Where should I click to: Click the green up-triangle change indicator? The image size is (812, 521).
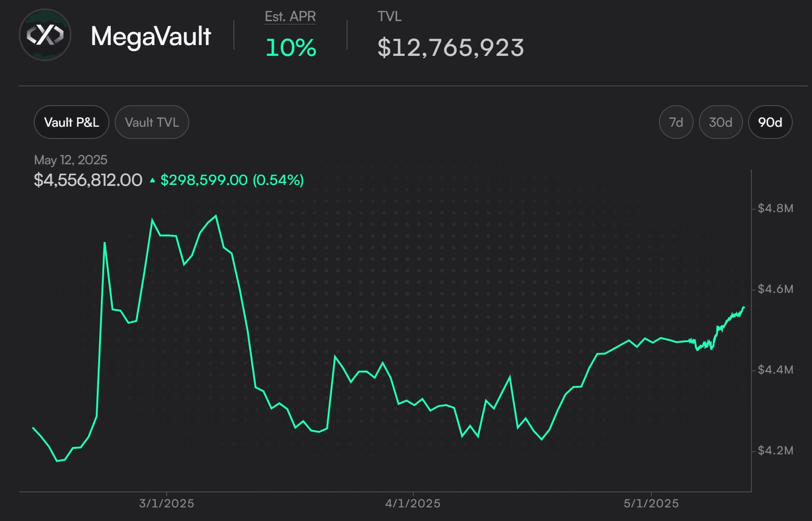[152, 180]
